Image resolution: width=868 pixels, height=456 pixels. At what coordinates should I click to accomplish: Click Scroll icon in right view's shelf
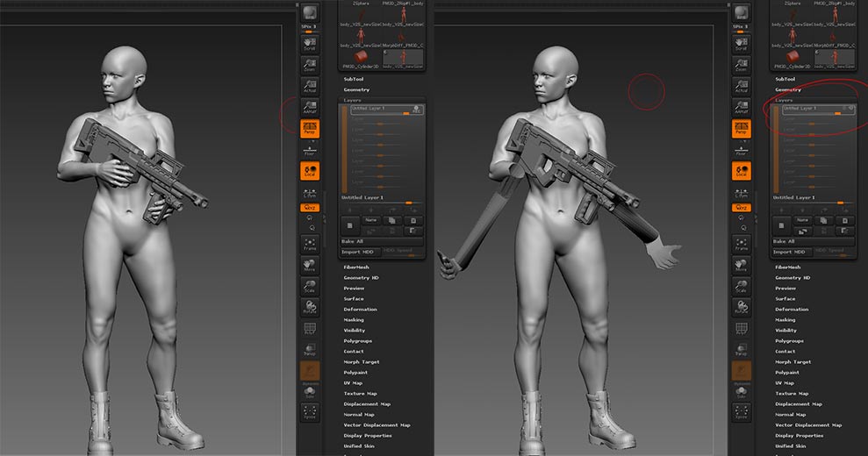[742, 44]
